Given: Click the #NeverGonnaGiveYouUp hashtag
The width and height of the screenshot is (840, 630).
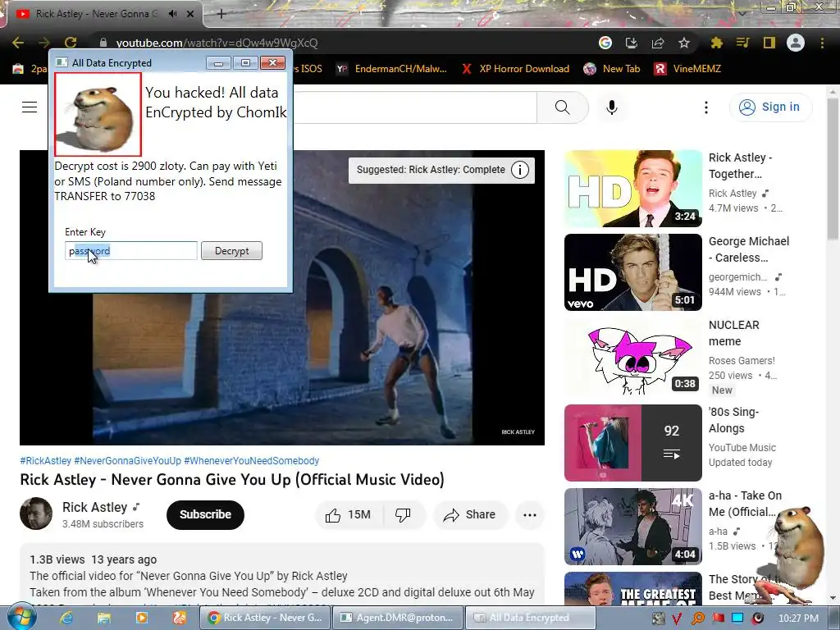Looking at the screenshot, I should [127, 461].
